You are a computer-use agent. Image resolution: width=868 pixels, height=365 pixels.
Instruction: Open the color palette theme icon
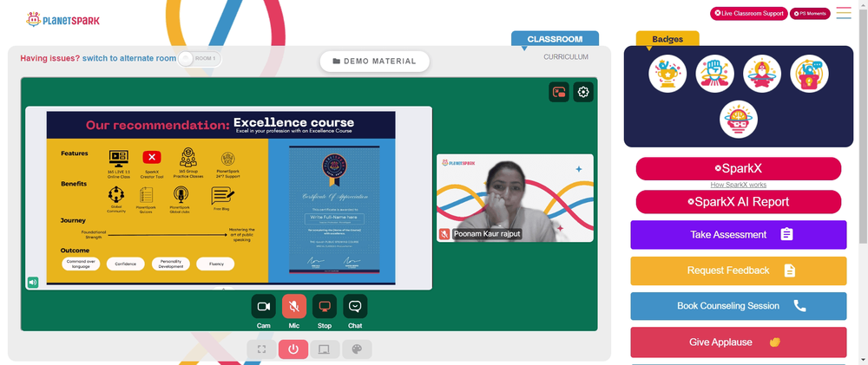pyautogui.click(x=357, y=349)
